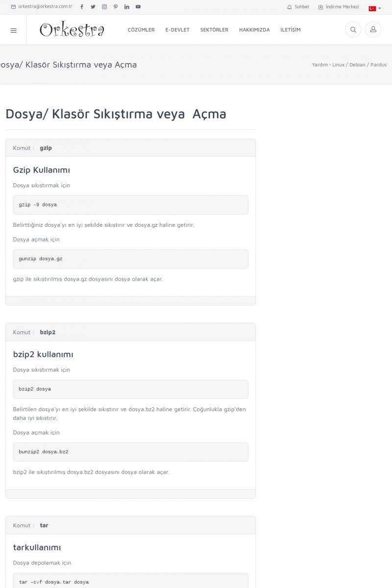Click the Orkestra logo
This screenshot has height=588, width=392.
coord(72,30)
